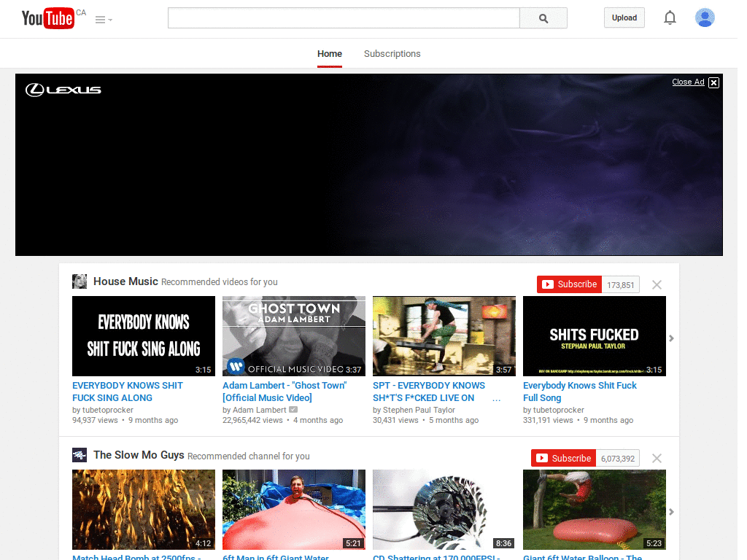Open the House Music channel title

click(x=125, y=281)
